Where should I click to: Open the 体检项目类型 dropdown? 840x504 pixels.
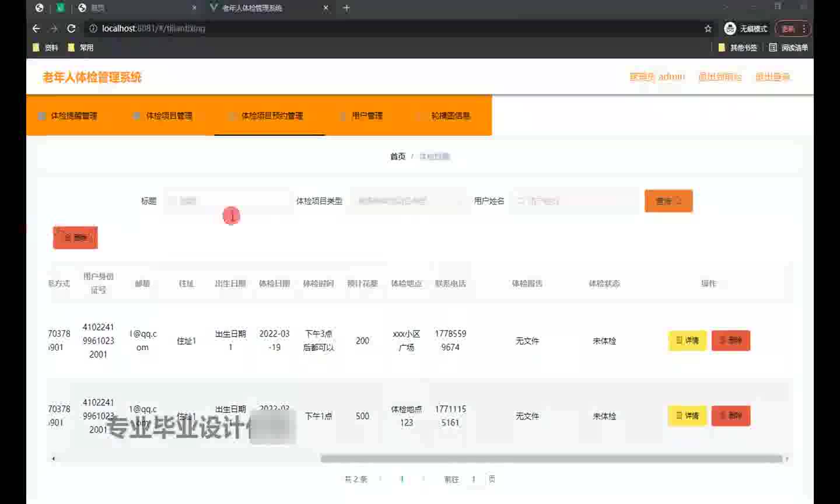tap(407, 201)
